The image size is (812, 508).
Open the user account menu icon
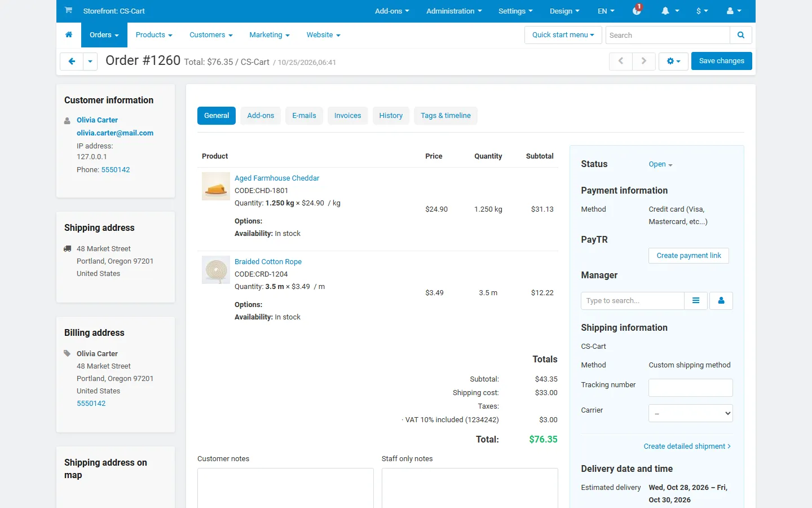pyautogui.click(x=734, y=11)
